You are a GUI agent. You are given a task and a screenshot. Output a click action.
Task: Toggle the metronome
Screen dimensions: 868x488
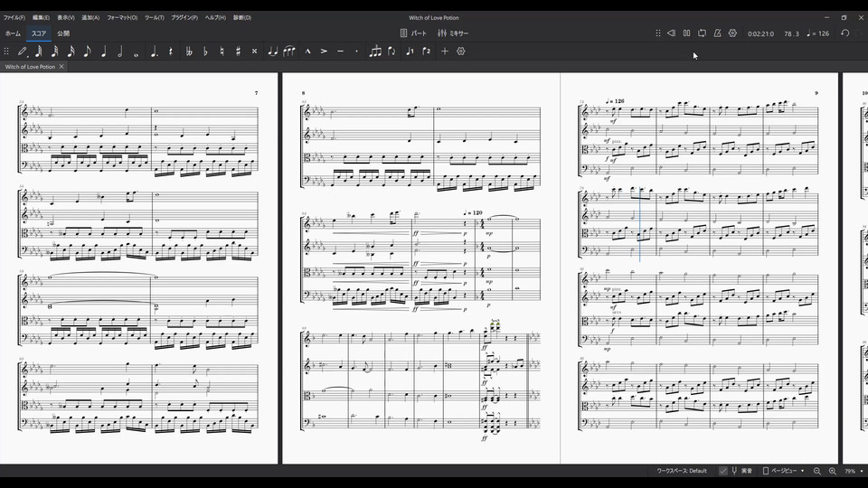[717, 33]
